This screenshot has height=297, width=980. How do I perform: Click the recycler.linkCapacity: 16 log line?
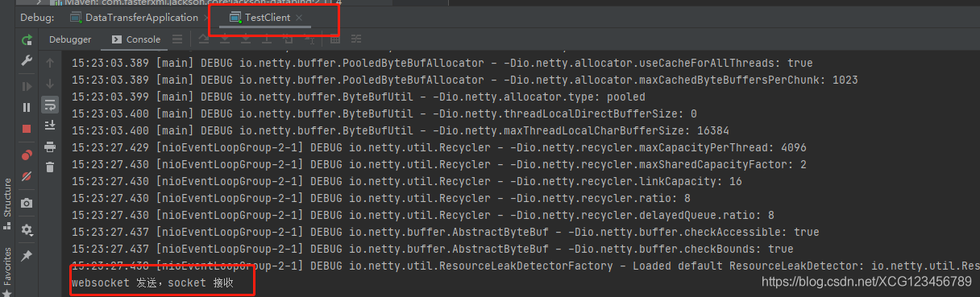(406, 181)
